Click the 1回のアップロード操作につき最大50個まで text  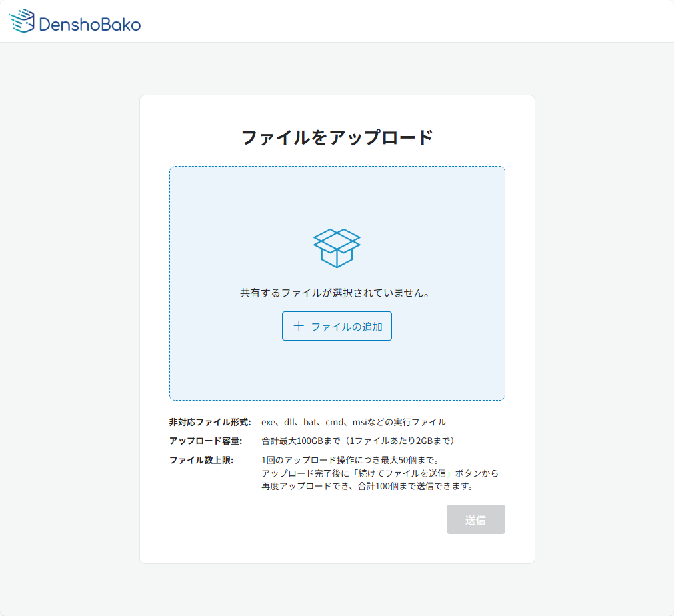tap(351, 461)
